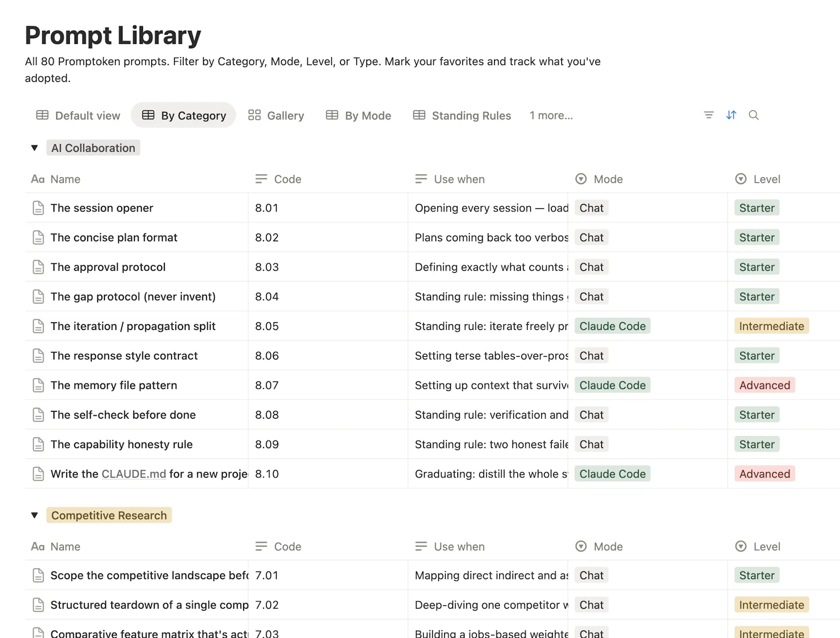
Task: Click the Intermediate tag in row 8.05
Action: pos(771,326)
